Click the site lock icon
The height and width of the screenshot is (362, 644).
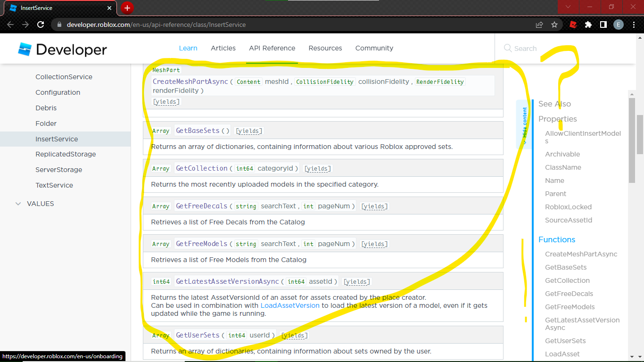[59, 25]
